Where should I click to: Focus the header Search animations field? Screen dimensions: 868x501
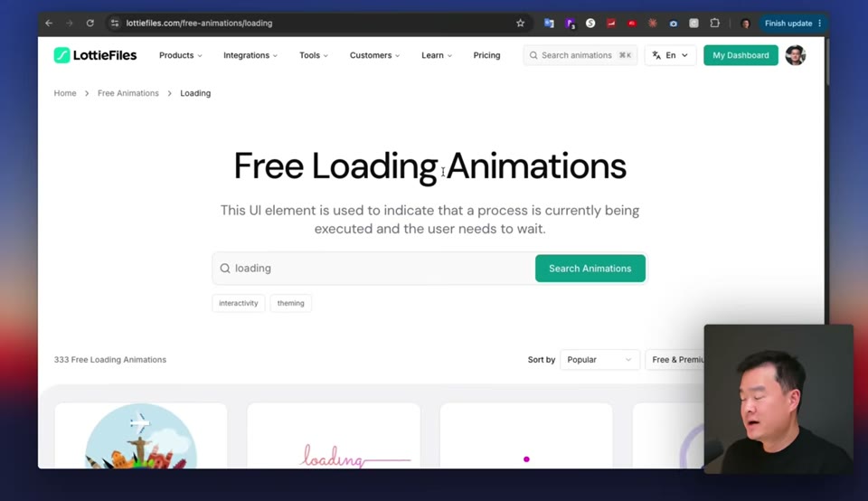580,55
